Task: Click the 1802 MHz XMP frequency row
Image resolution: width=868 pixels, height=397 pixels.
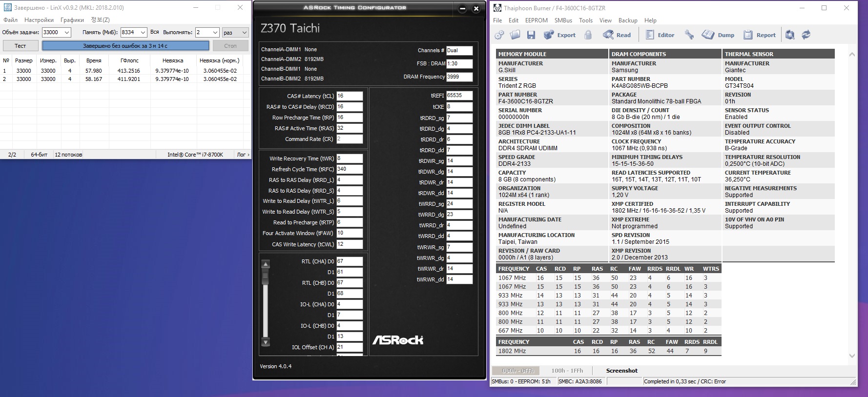Action: [x=609, y=351]
